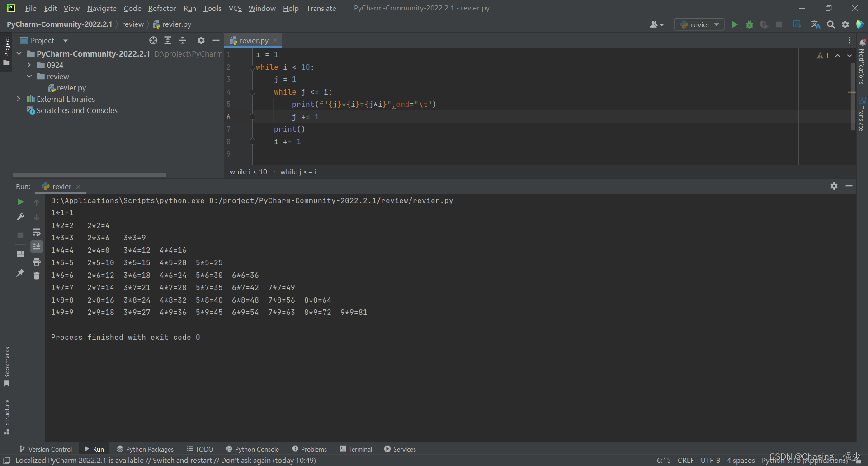The width and height of the screenshot is (868, 466).
Task: Click the warning indicator showing 1 problem
Action: [x=823, y=56]
